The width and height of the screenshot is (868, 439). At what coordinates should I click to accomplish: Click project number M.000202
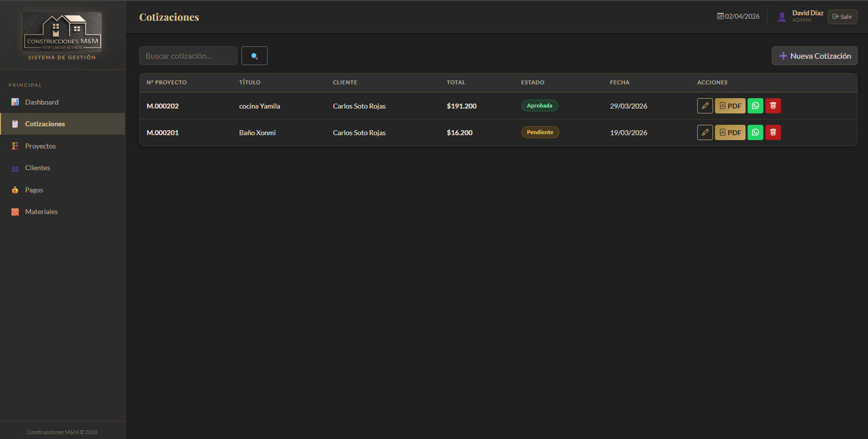click(x=162, y=106)
